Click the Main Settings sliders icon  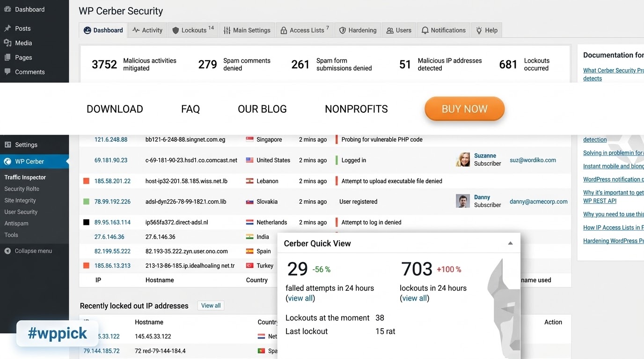coord(227,30)
